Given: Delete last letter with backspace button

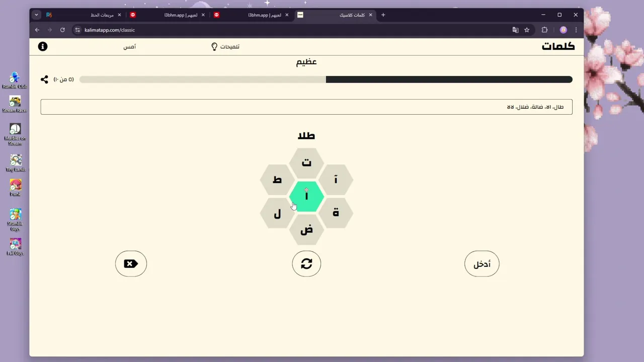Looking at the screenshot, I should [x=131, y=263].
